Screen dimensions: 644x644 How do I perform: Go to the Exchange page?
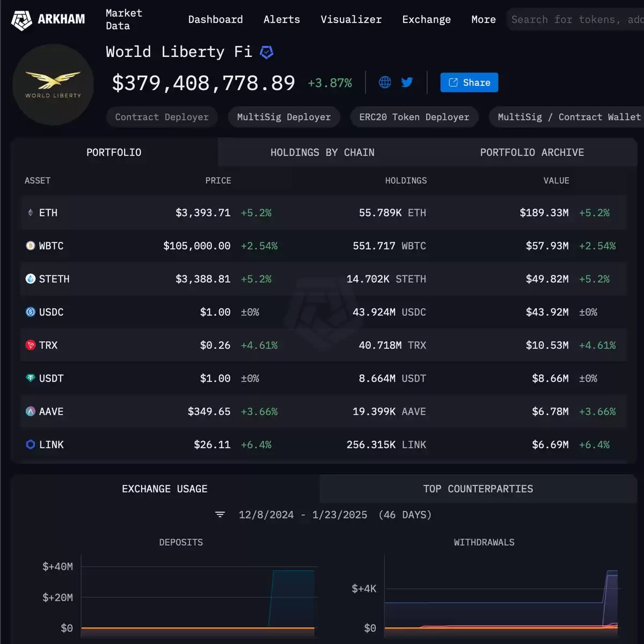(x=427, y=19)
